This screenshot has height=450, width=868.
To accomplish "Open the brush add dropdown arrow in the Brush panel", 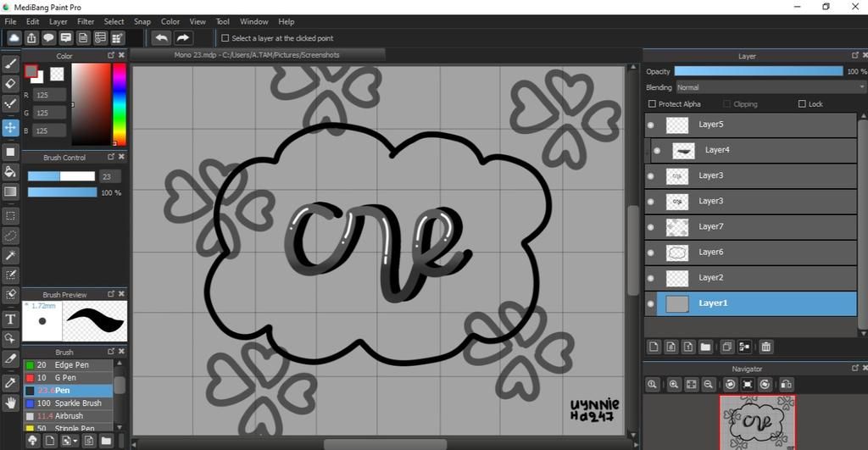I will (x=75, y=442).
